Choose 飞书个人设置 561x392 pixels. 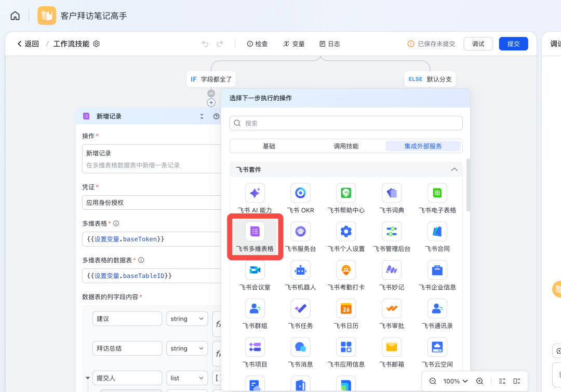click(346, 237)
